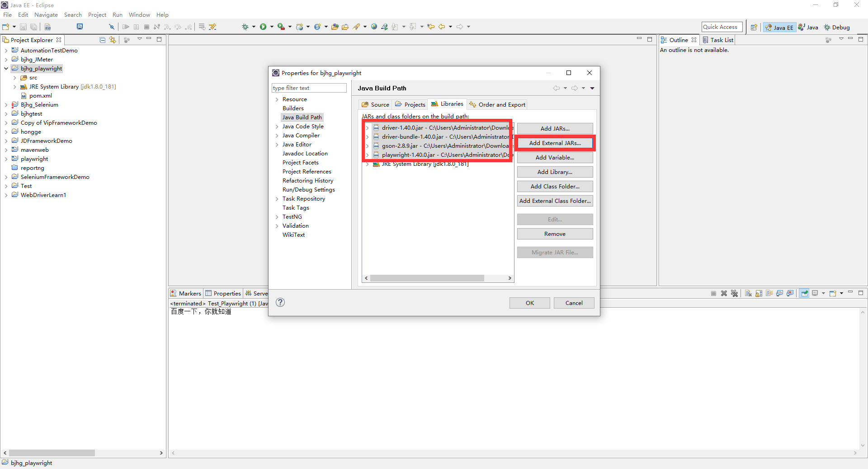Click the Open Type folder icon

pyautogui.click(x=335, y=27)
